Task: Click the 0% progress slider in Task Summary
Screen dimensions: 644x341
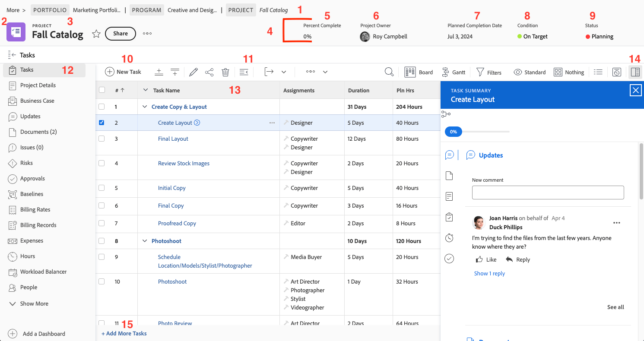Action: (453, 132)
